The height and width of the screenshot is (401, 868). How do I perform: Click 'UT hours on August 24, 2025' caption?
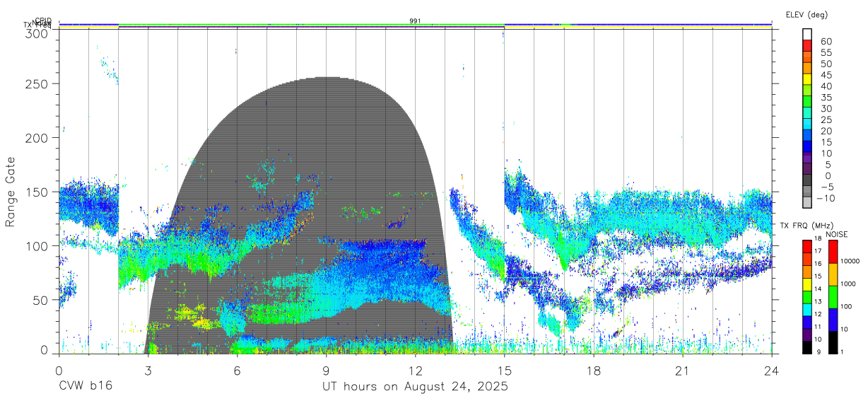tap(415, 387)
